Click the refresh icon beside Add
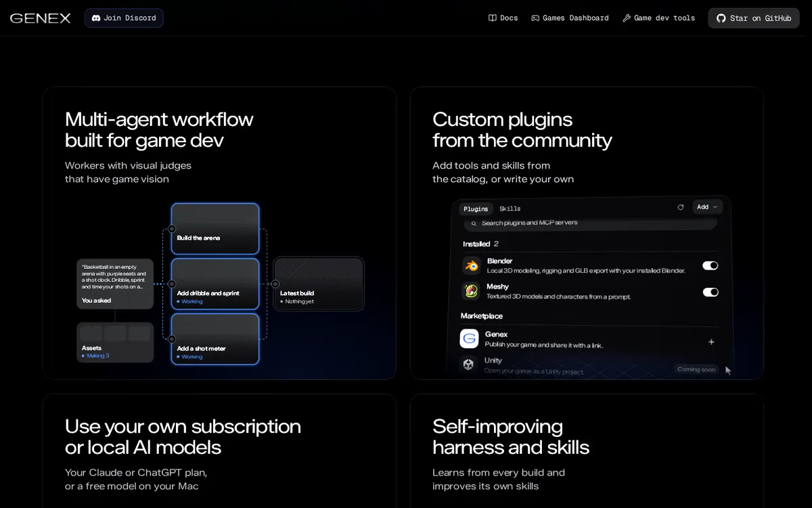 681,207
